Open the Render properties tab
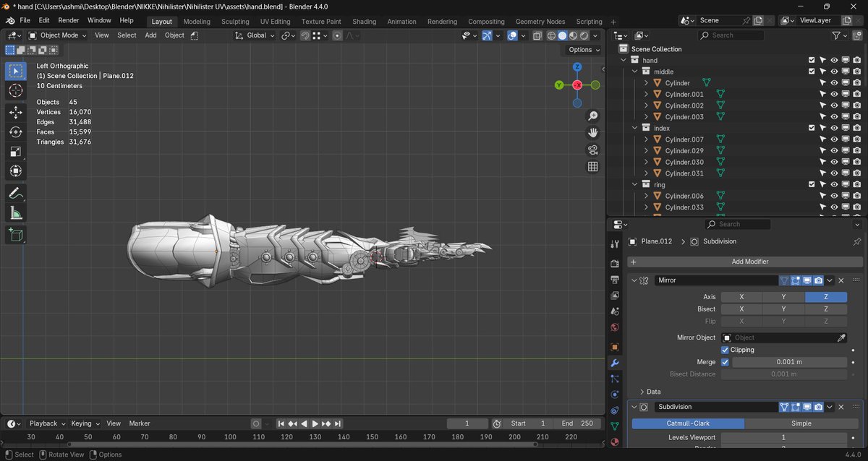Viewport: 868px width, 461px height. click(x=615, y=263)
